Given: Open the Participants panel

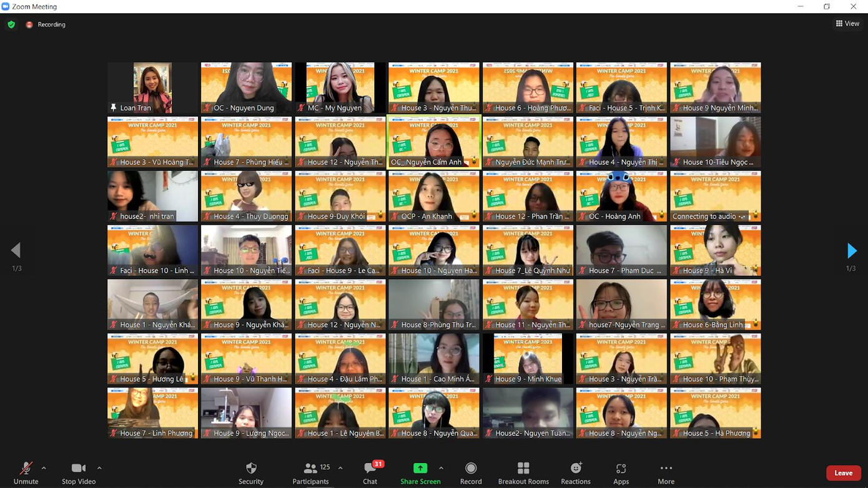Looking at the screenshot, I should click(x=311, y=473).
